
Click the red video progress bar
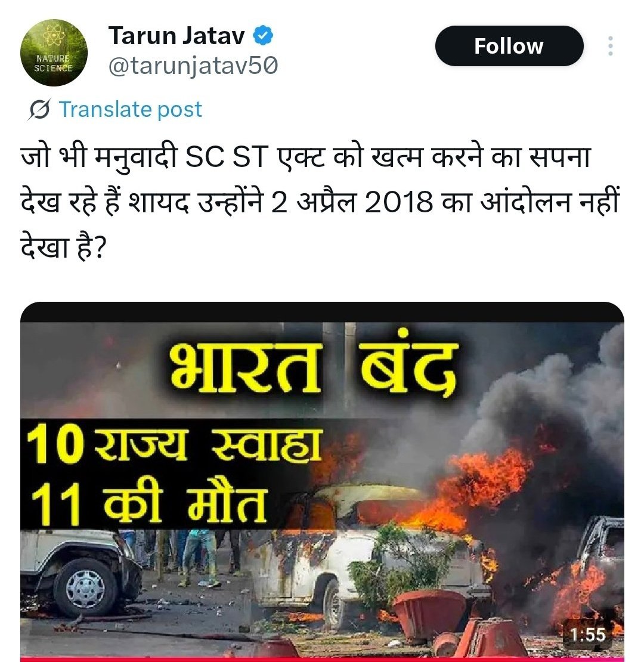click(322, 660)
